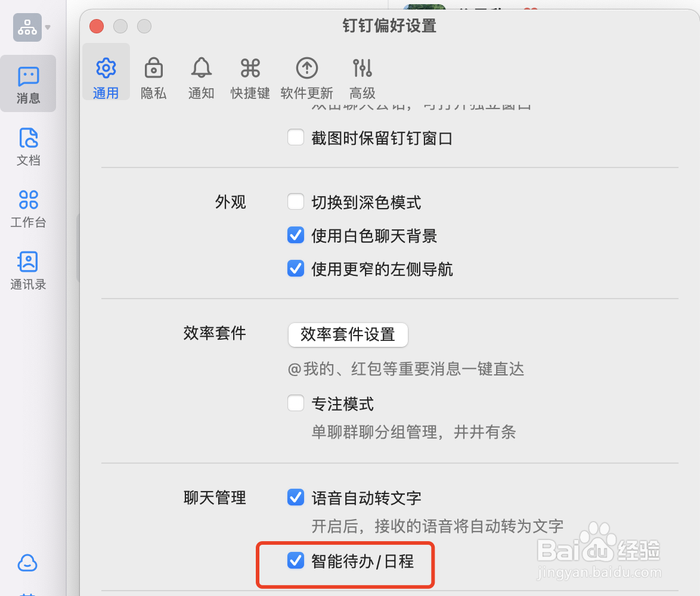This screenshot has width=700, height=596.
Task: Click the 效率套件设置 button
Action: click(348, 334)
